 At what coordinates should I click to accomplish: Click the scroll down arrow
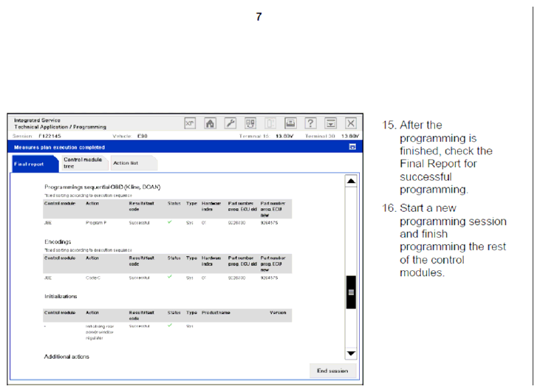[x=351, y=354]
